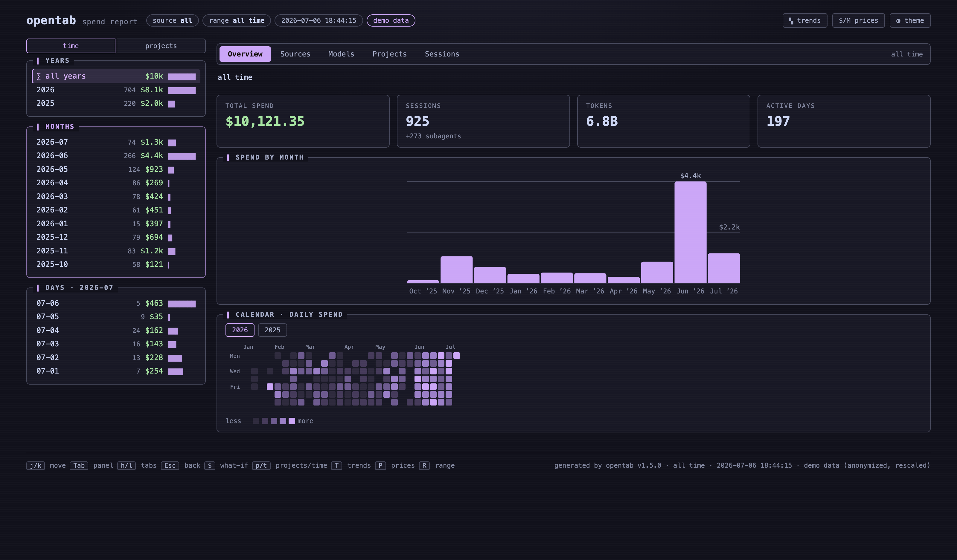The height and width of the screenshot is (560, 957).
Task: Click the $4.4k peak label on chart
Action: click(691, 176)
